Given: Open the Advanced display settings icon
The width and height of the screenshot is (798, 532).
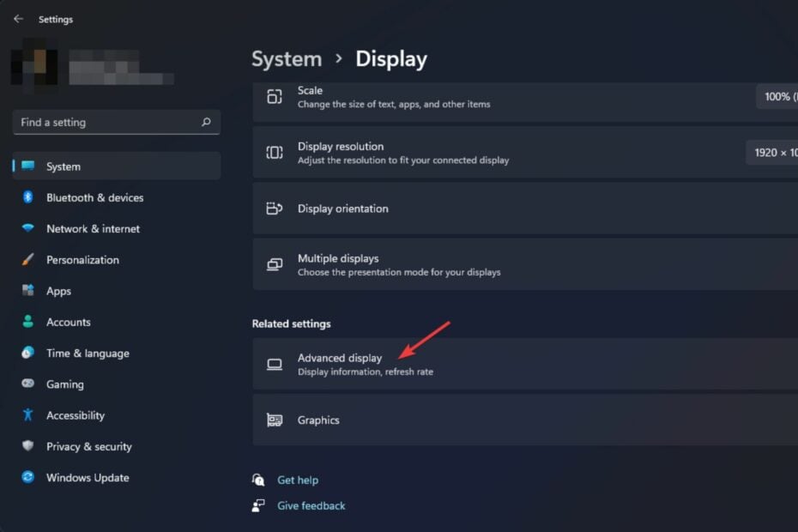Looking at the screenshot, I should 274,364.
